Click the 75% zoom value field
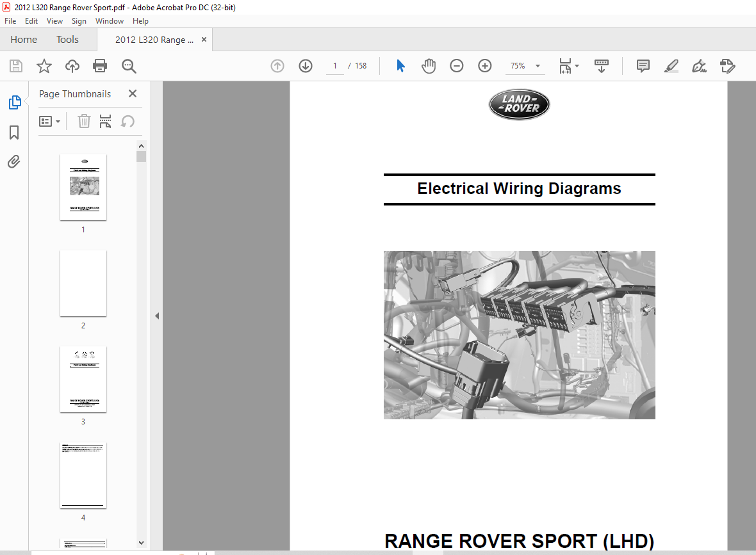The image size is (756, 555). [518, 66]
